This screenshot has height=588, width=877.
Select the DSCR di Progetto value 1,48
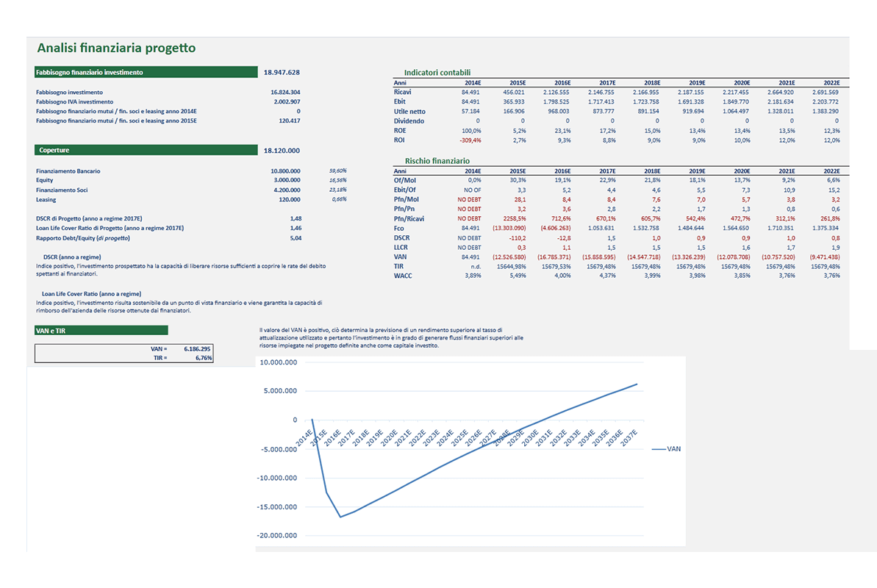click(296, 219)
